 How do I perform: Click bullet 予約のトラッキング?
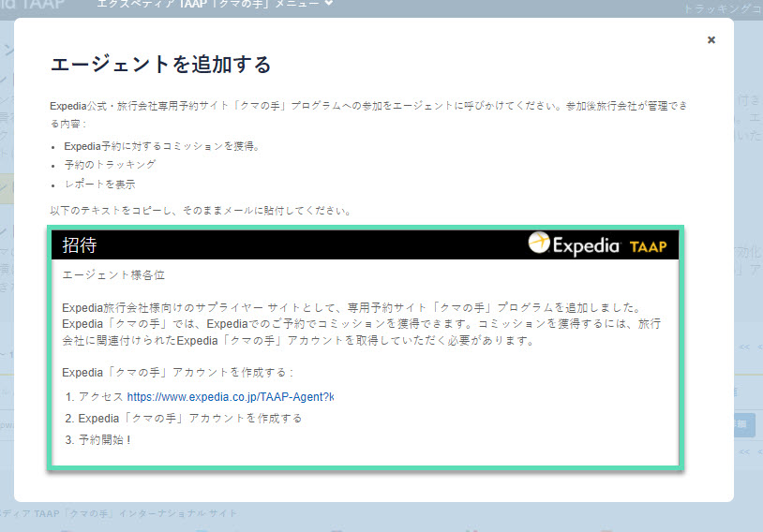110,165
